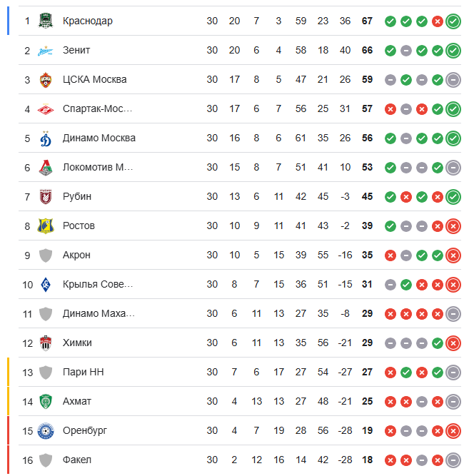Click the Ростов yellow-blue crest
469x476 pixels.
(x=46, y=226)
